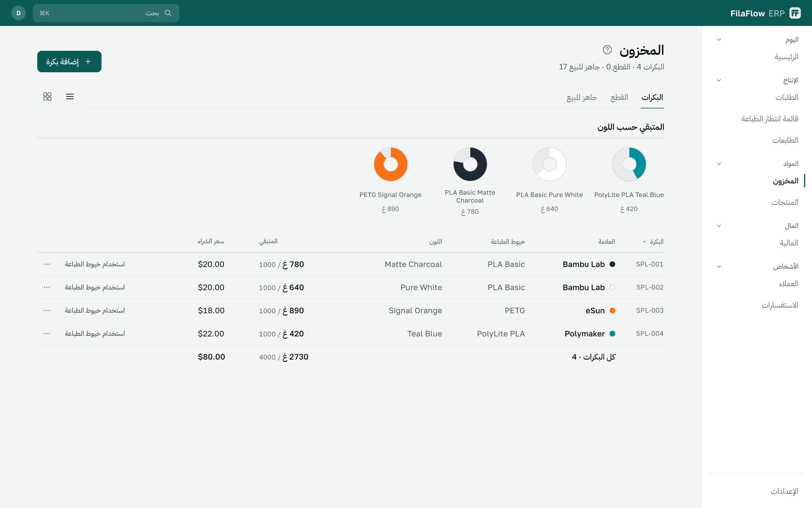This screenshot has width=812, height=508.
Task: Collapse the المال sidebar section
Action: pyautogui.click(x=719, y=226)
